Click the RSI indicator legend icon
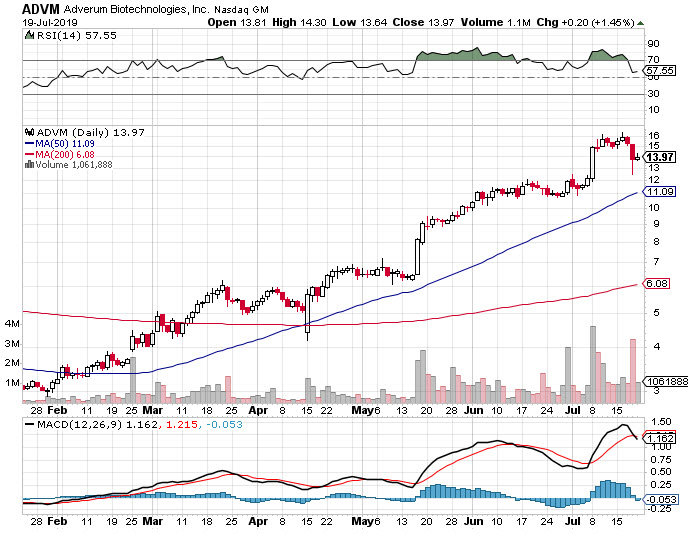The image size is (688, 534). 29,35
